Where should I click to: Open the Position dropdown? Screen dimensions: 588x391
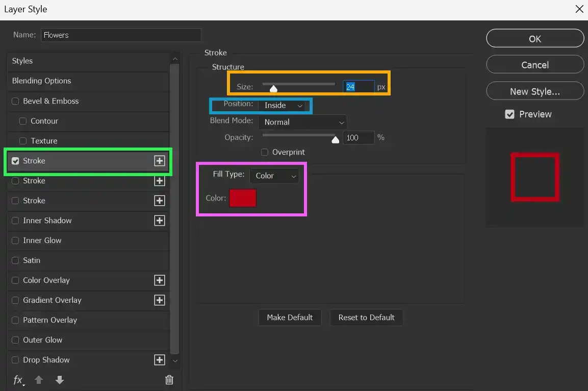click(286, 106)
